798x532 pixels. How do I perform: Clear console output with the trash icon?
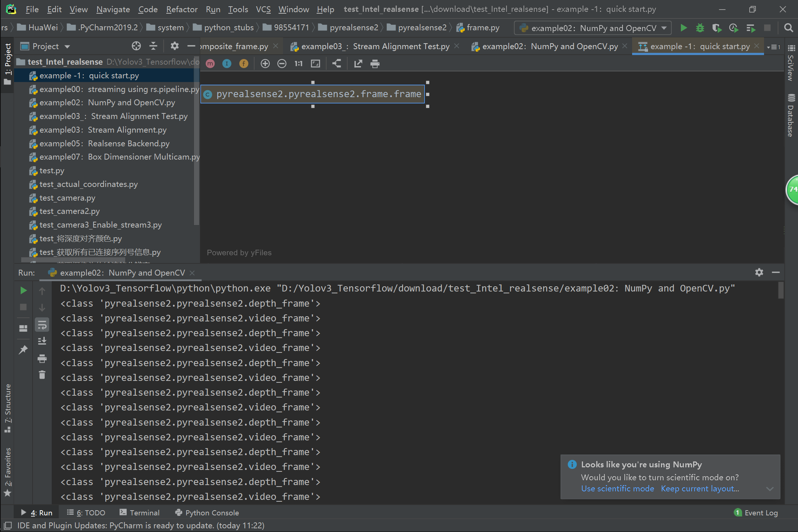tap(42, 375)
